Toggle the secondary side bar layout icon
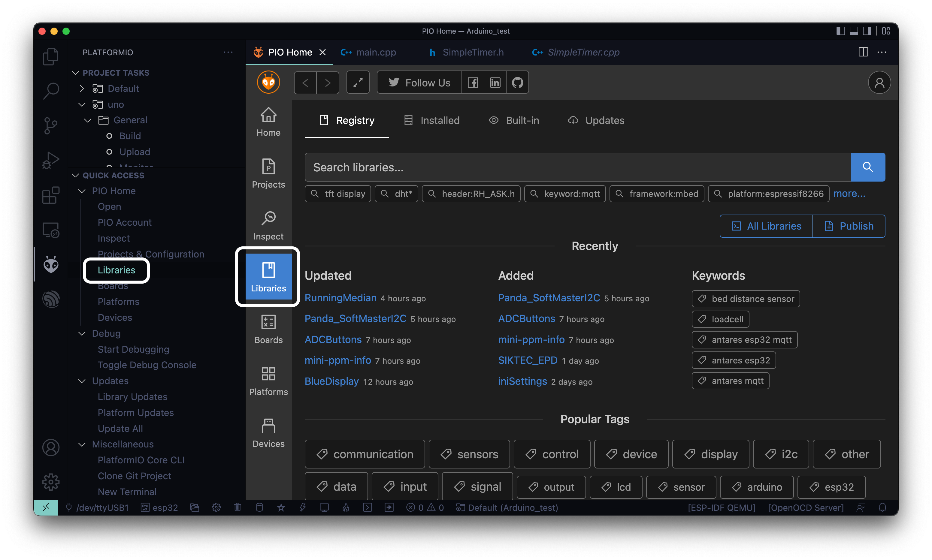Screen dimensions: 932x560 (x=867, y=31)
